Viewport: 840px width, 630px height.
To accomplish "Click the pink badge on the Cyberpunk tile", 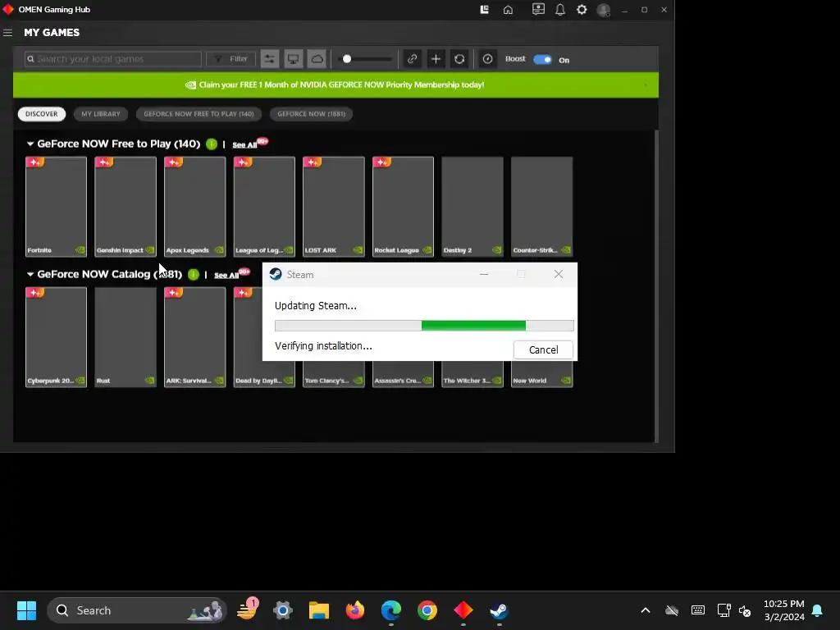I will [35, 293].
